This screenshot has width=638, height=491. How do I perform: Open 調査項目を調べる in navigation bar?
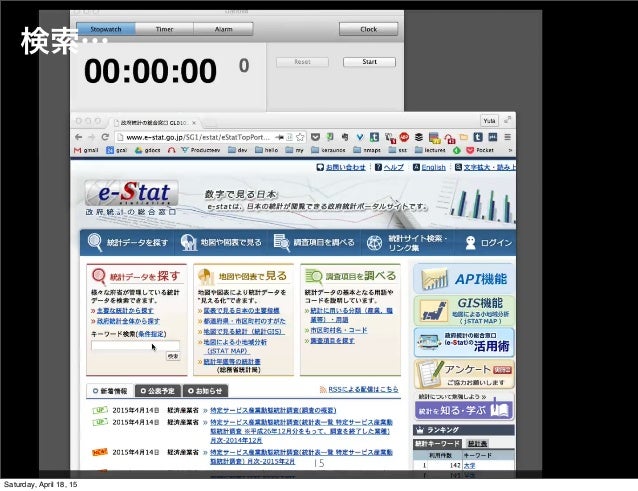314,242
